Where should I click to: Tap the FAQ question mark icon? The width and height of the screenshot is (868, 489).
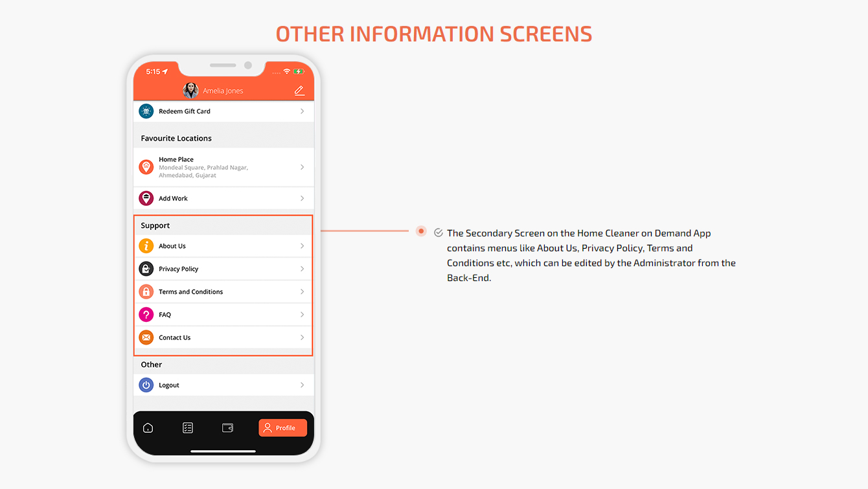tap(146, 315)
